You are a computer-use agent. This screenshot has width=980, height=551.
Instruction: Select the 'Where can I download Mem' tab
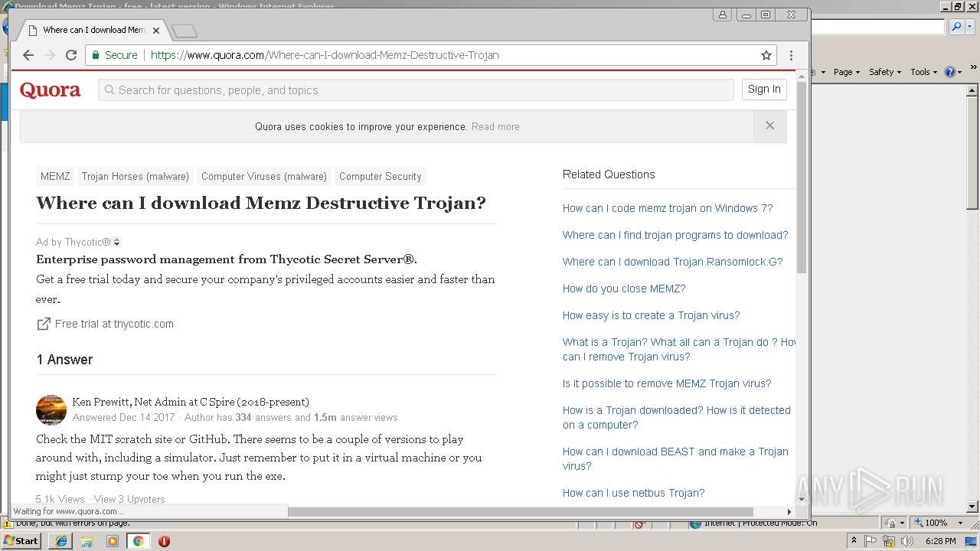pyautogui.click(x=93, y=31)
